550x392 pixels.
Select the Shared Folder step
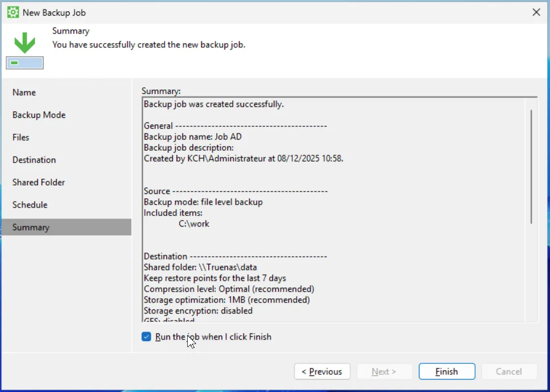pos(39,182)
